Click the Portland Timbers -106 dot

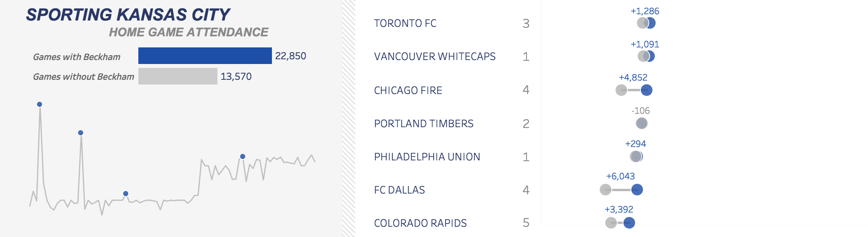pos(642,123)
